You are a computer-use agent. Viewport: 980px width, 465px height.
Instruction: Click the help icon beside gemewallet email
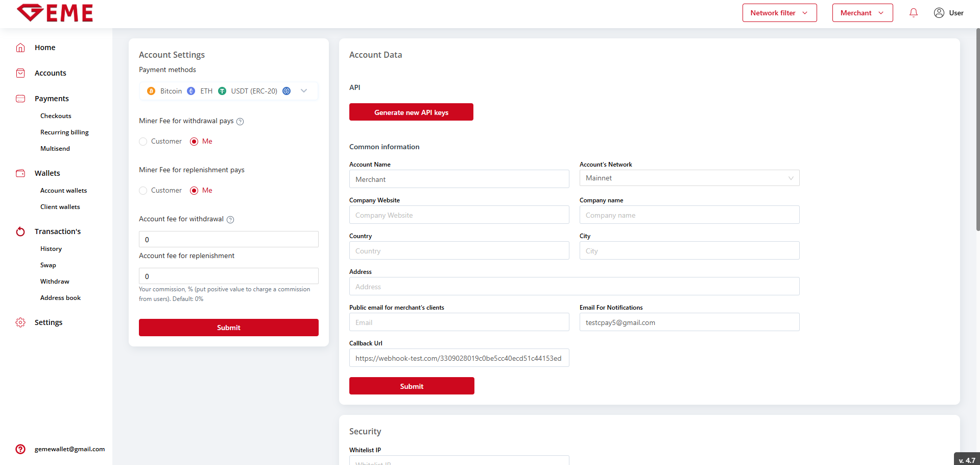click(20, 449)
